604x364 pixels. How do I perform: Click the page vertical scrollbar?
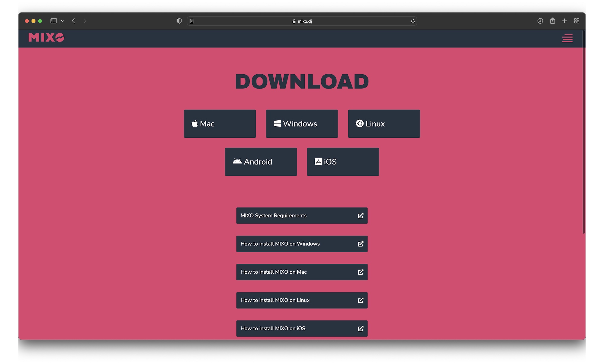[584, 132]
